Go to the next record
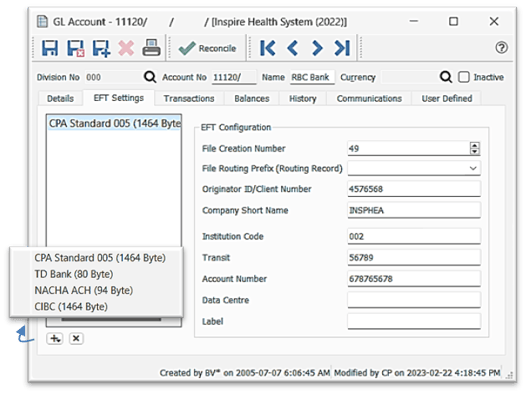526x394 pixels. pos(317,48)
